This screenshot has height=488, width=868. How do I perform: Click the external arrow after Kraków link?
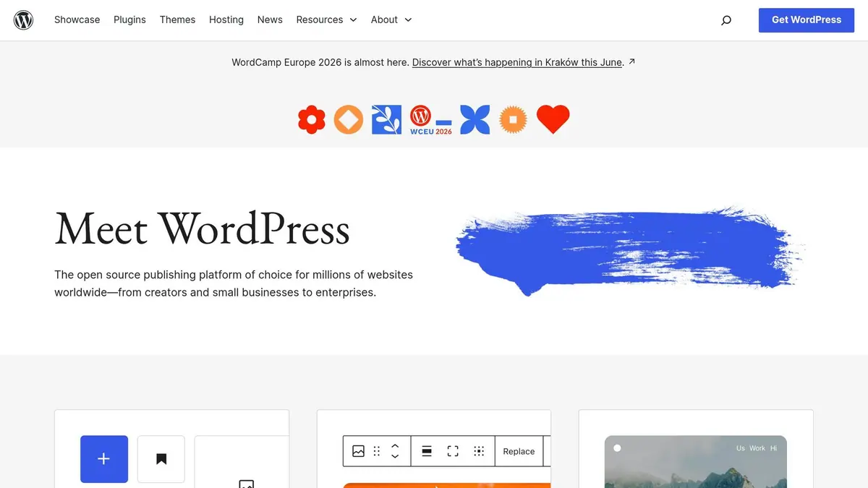(x=631, y=61)
